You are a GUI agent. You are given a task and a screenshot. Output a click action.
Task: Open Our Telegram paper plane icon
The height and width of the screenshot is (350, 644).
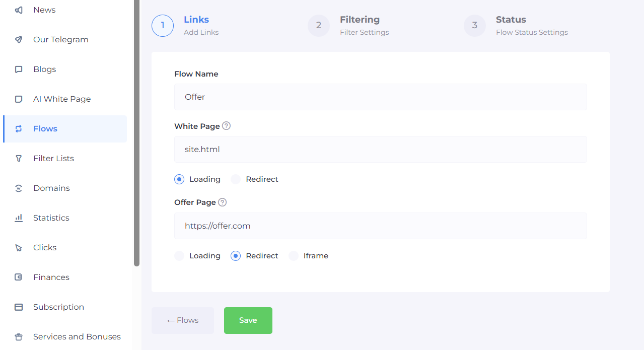point(19,40)
